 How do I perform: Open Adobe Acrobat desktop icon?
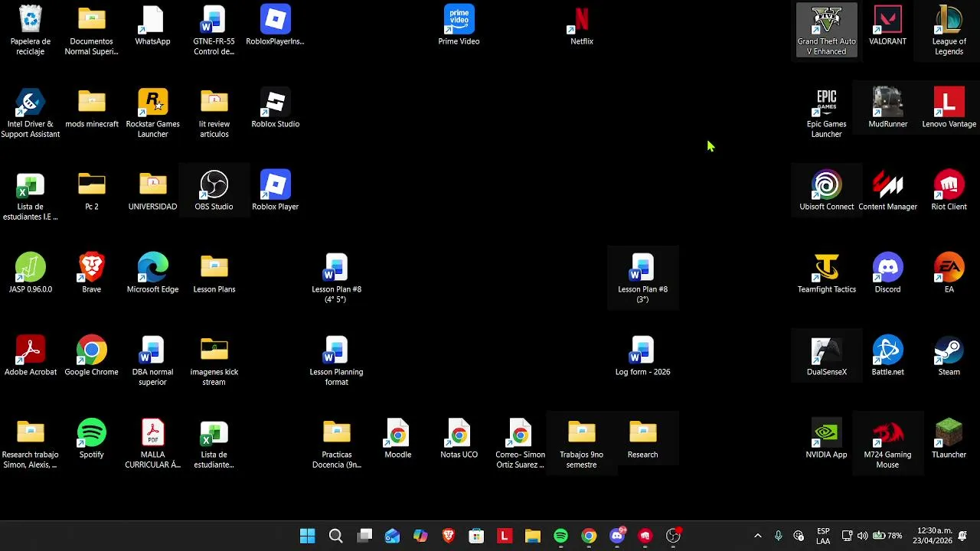coord(31,357)
